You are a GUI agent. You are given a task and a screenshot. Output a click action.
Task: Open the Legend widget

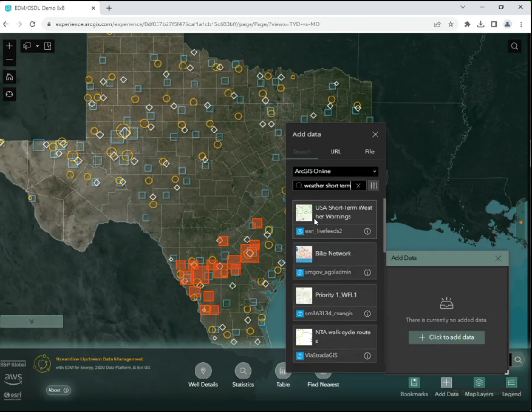(511, 382)
